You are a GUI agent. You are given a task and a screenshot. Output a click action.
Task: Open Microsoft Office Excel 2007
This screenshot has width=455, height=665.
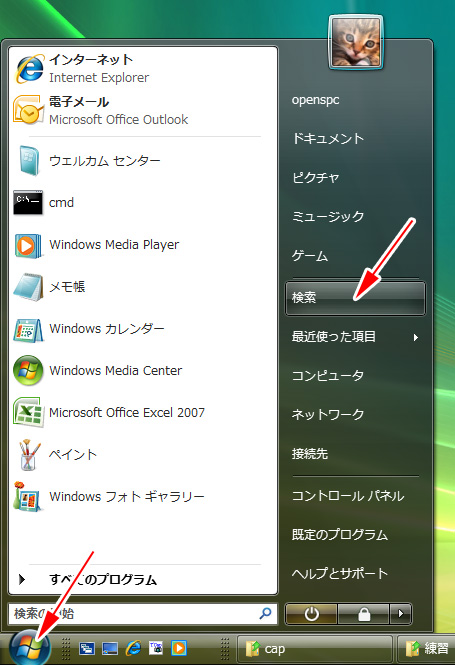(x=143, y=413)
